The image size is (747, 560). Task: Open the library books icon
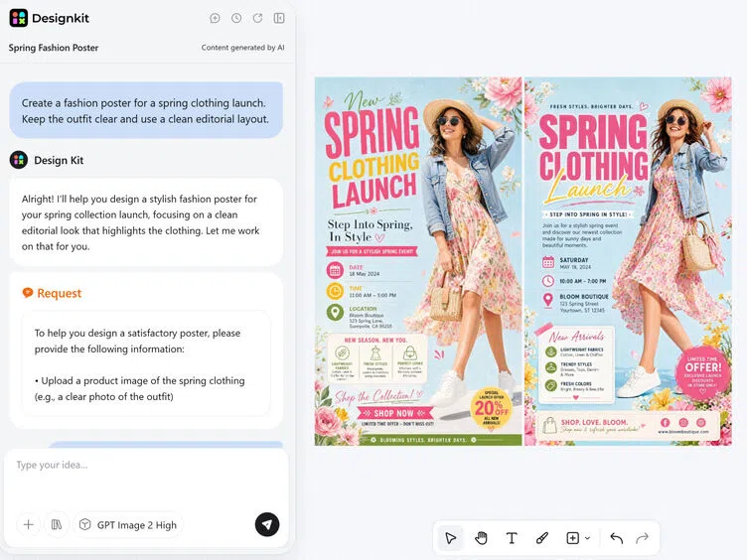point(57,525)
